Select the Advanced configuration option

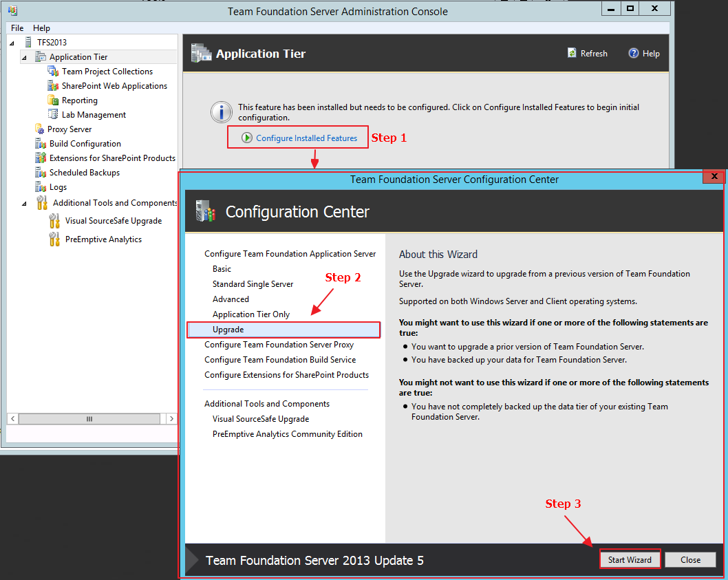pos(231,299)
